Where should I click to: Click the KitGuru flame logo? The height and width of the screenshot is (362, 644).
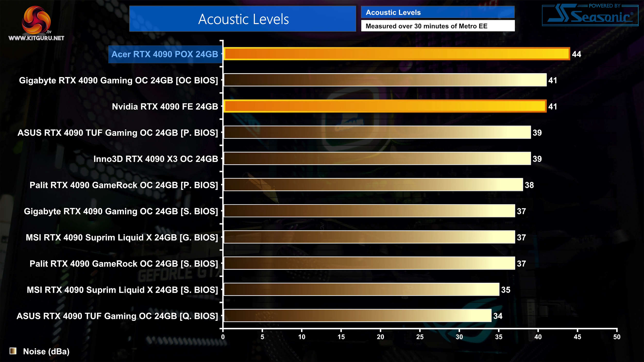coord(36,20)
